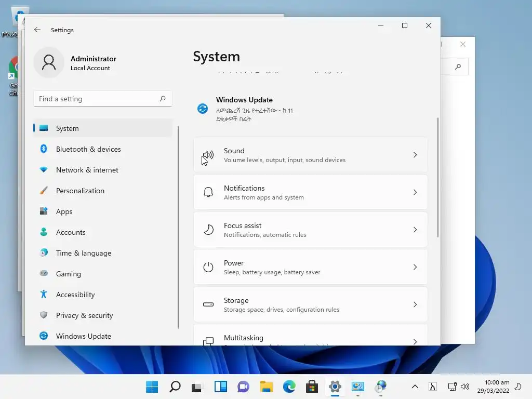Image resolution: width=532 pixels, height=399 pixels.
Task: Expand Power via its chevron arrow
Action: click(415, 267)
